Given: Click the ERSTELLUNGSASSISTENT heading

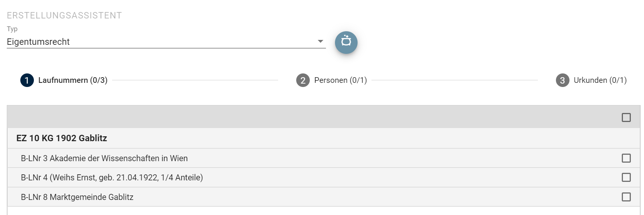Looking at the screenshot, I should (x=64, y=15).
